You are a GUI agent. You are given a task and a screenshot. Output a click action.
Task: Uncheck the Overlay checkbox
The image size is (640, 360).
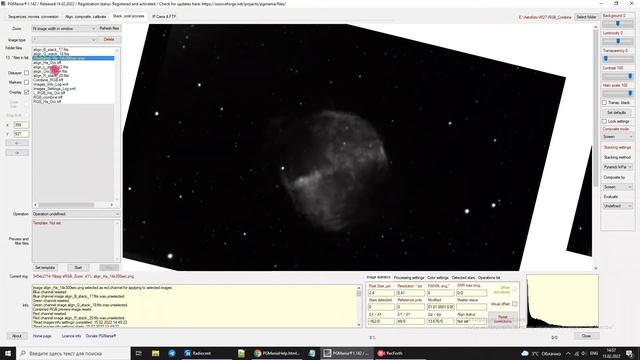(x=27, y=92)
